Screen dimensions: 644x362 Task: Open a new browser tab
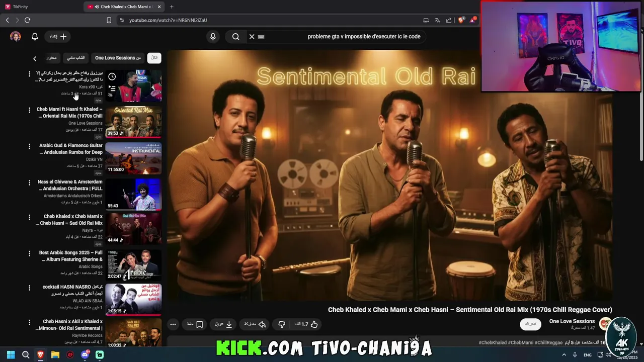(x=172, y=7)
